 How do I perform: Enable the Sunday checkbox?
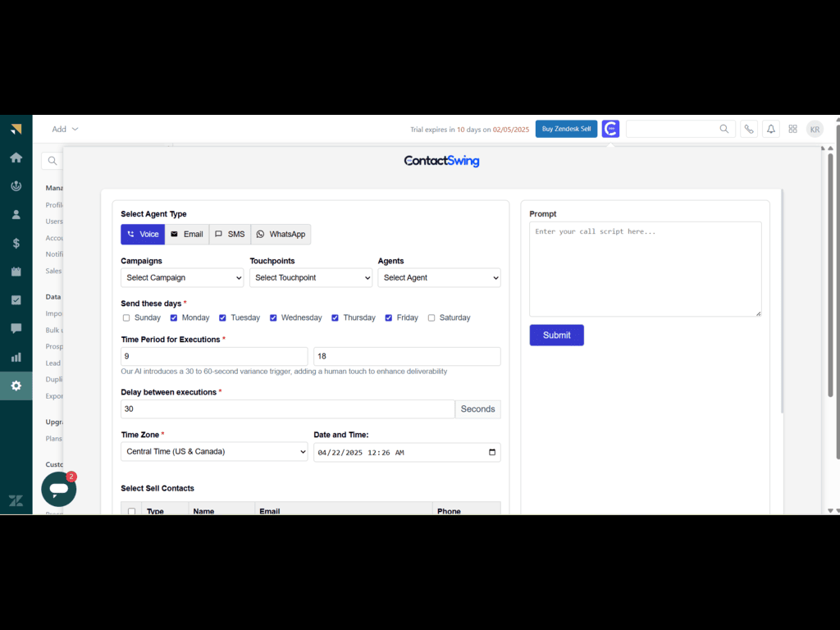[126, 317]
